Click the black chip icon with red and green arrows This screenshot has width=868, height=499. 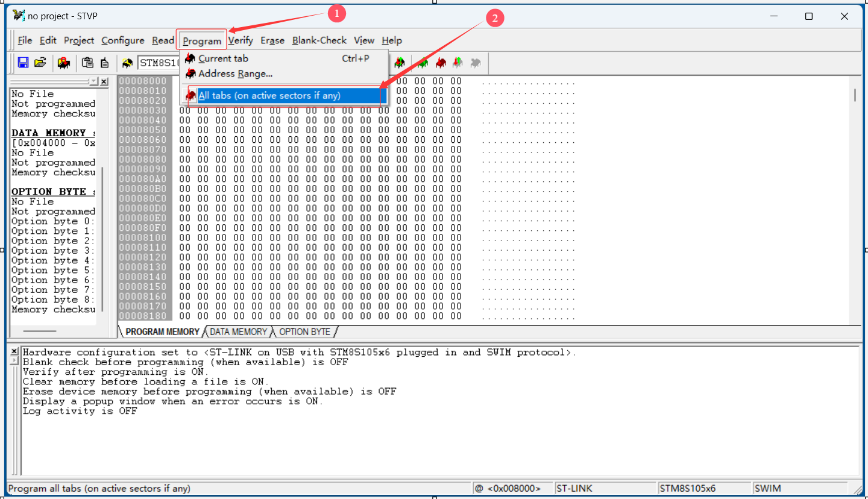coord(399,63)
